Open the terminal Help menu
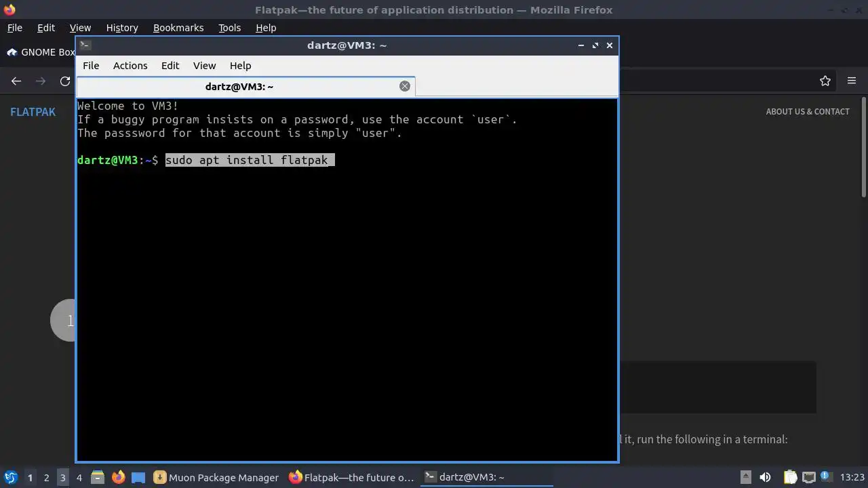 (x=240, y=66)
